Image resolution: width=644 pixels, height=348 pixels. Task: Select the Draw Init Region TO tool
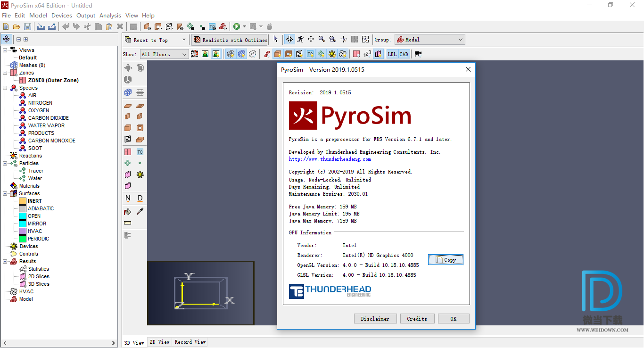pyautogui.click(x=140, y=152)
